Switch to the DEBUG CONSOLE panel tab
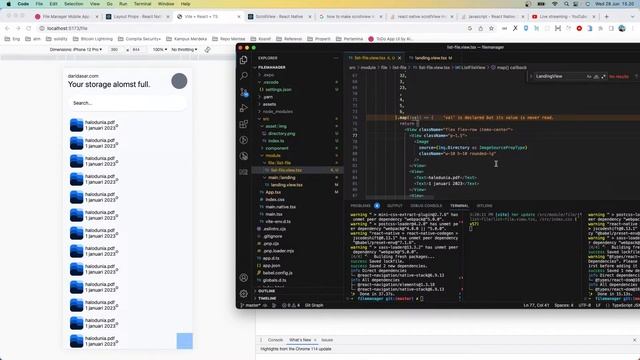The height and width of the screenshot is (360, 640). tap(426, 206)
